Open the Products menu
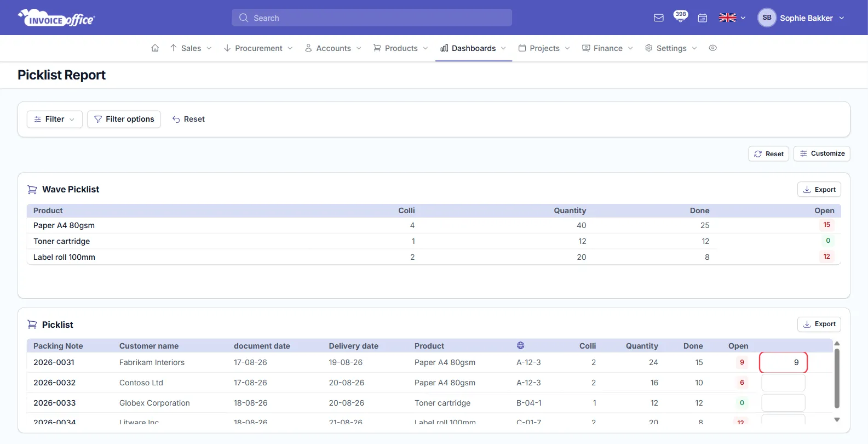Screen dimensions: 868x444 tap(401, 48)
